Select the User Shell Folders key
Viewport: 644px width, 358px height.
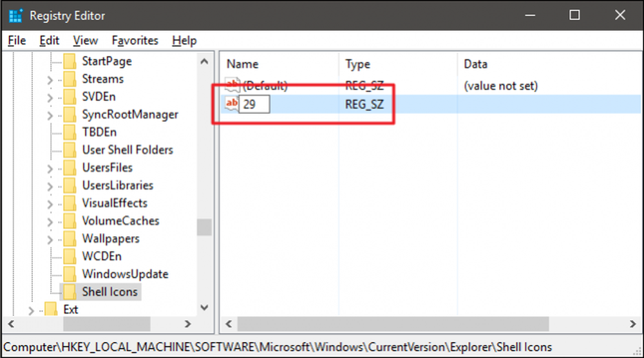(128, 150)
